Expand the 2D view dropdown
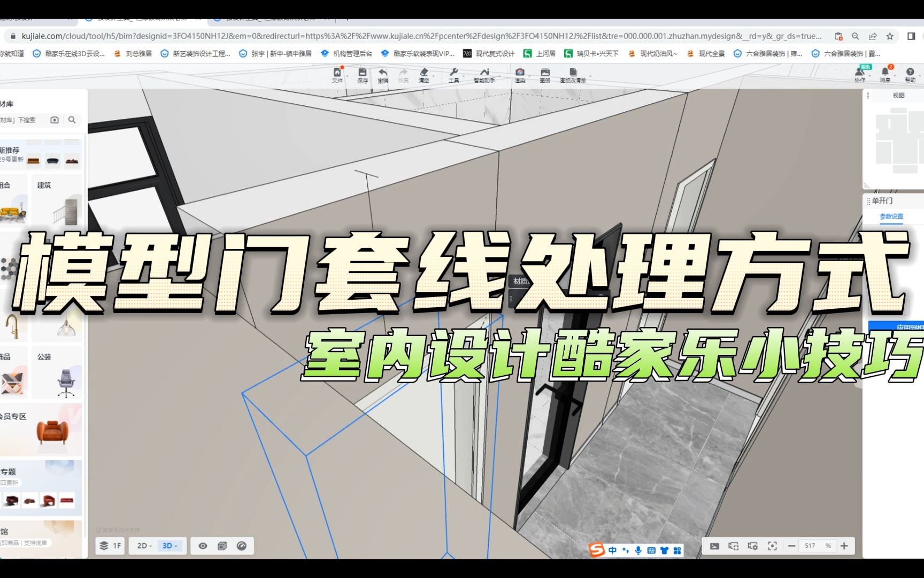The image size is (924, 578). 144,545
